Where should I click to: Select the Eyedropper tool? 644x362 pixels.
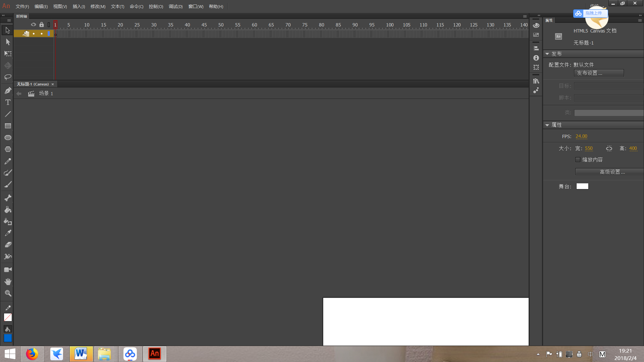tap(8, 233)
